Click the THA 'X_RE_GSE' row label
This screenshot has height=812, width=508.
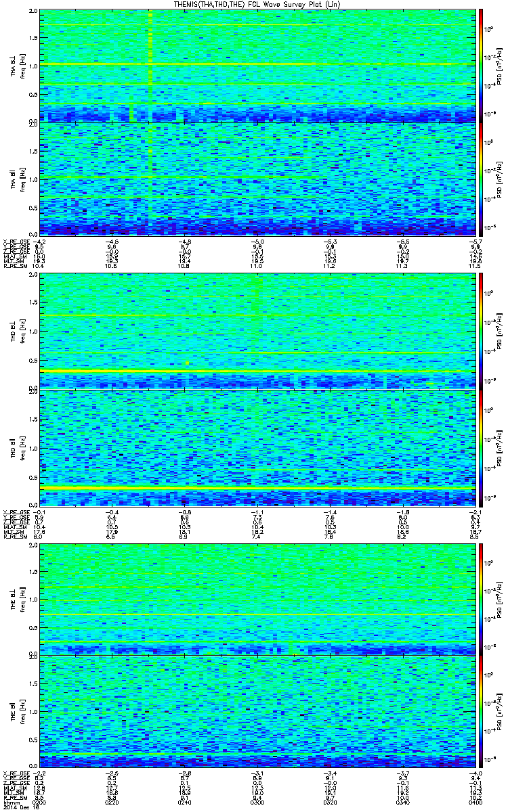(x=16, y=241)
